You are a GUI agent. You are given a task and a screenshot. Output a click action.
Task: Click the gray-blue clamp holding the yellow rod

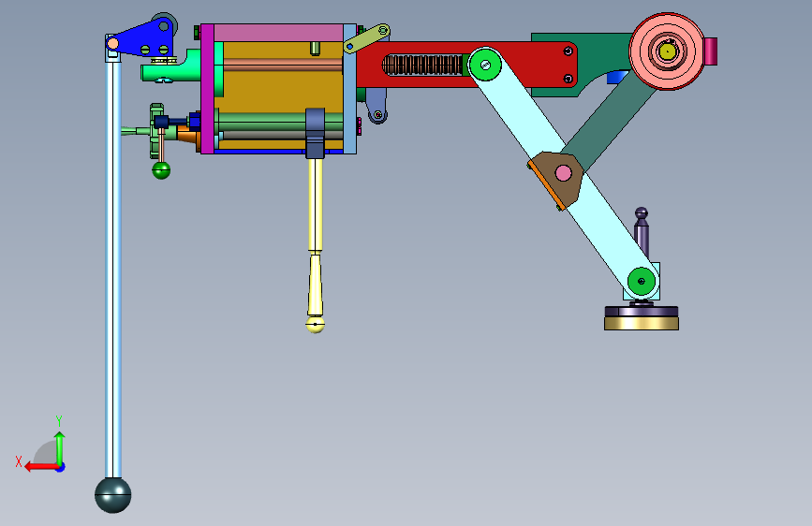315,133
